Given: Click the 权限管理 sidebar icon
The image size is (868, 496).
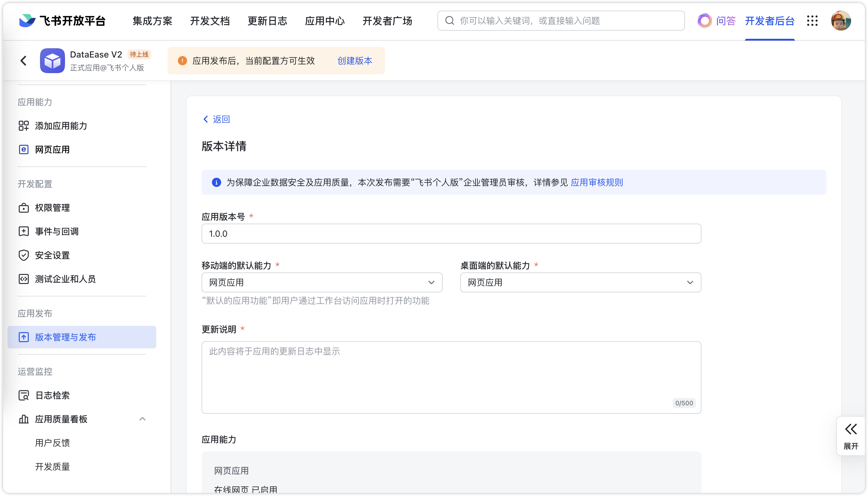Looking at the screenshot, I should click(x=23, y=208).
